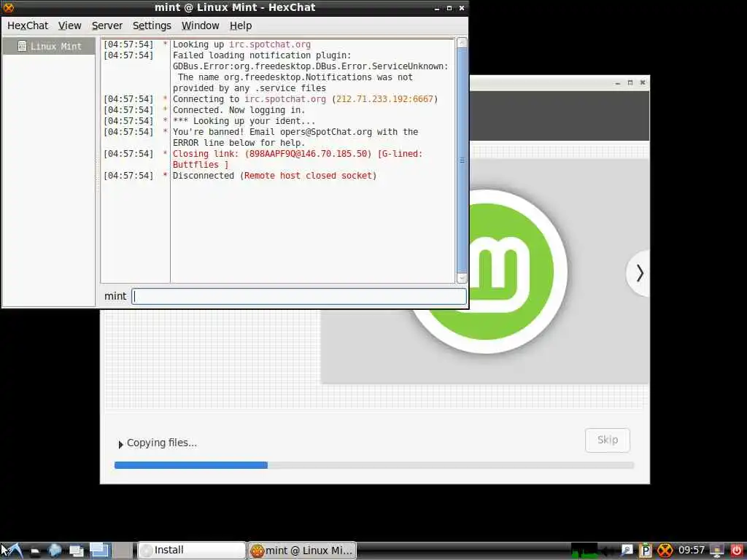Open the file manager taskbar icon

tap(35, 551)
